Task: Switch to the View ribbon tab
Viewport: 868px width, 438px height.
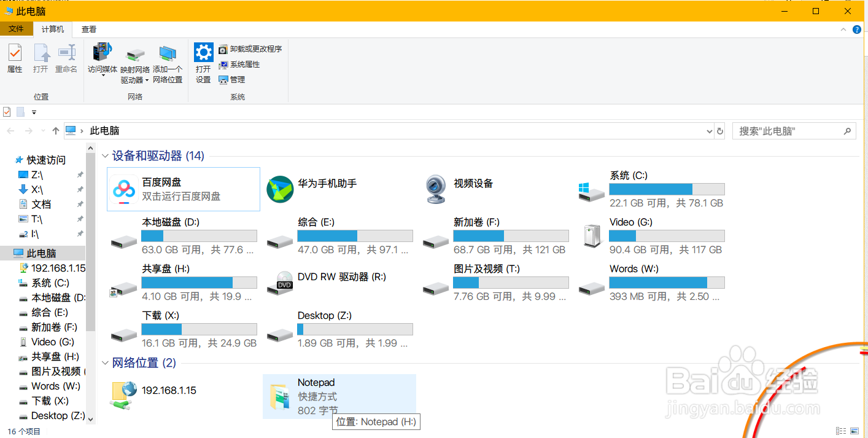Action: tap(89, 29)
